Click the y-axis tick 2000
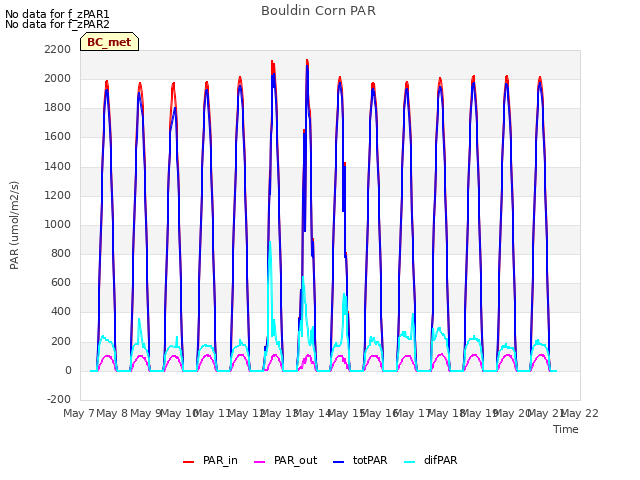This screenshot has width=640, height=480. pyautogui.click(x=58, y=78)
